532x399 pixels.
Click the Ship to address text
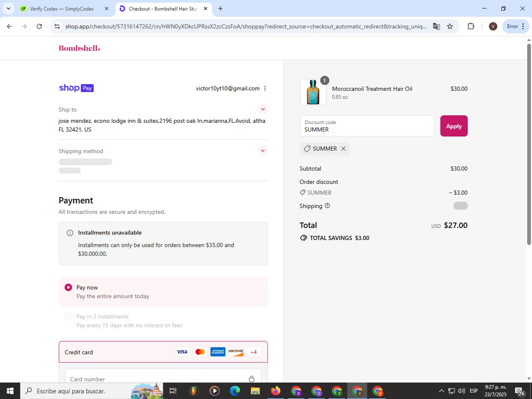coord(162,125)
